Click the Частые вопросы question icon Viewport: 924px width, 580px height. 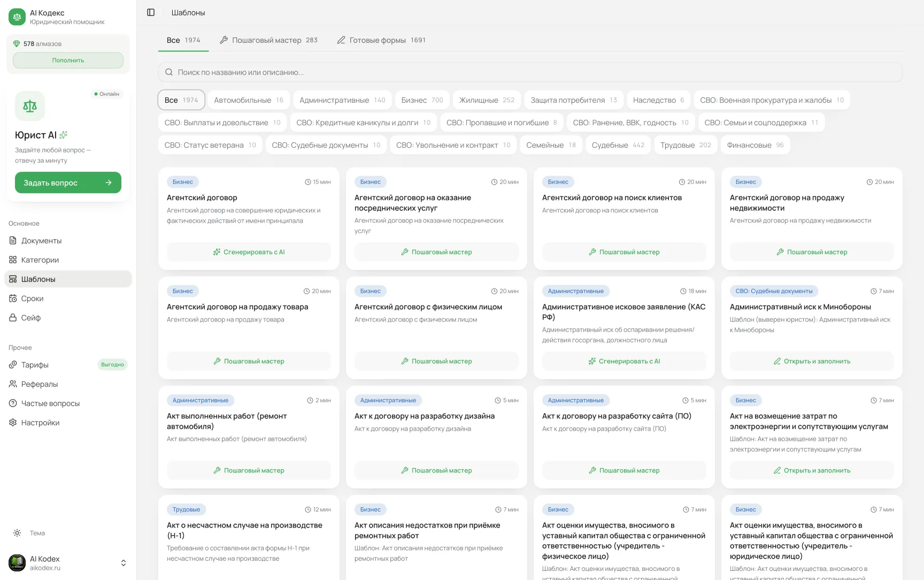pyautogui.click(x=13, y=403)
